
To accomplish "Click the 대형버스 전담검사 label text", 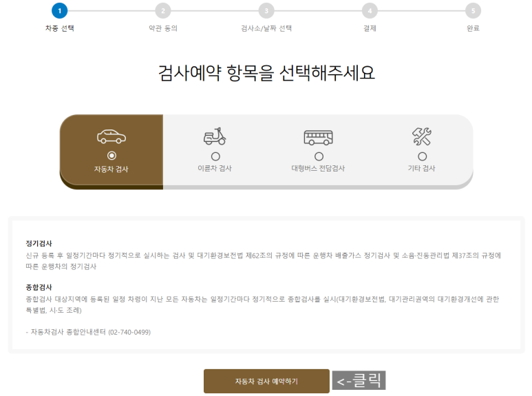I will point(318,168).
